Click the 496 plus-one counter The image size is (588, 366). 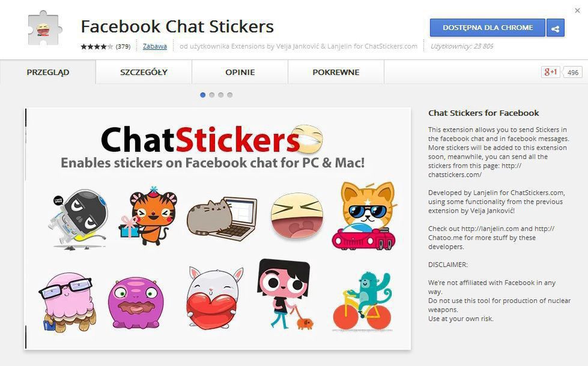(572, 73)
